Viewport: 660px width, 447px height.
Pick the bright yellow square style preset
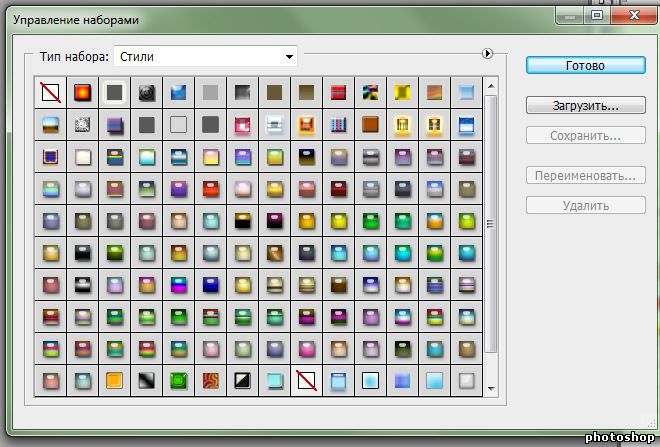[402, 93]
